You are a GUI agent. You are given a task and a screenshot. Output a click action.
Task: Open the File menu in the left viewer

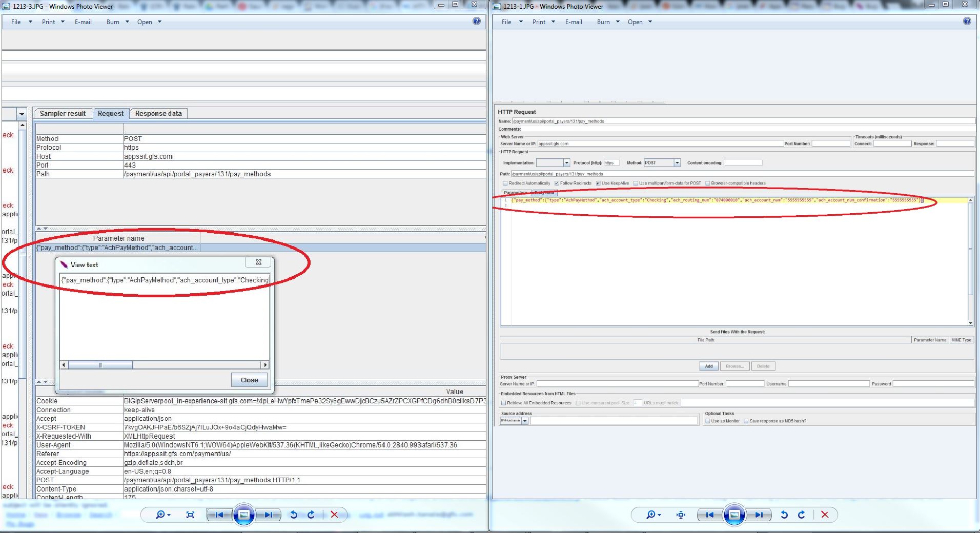point(21,22)
